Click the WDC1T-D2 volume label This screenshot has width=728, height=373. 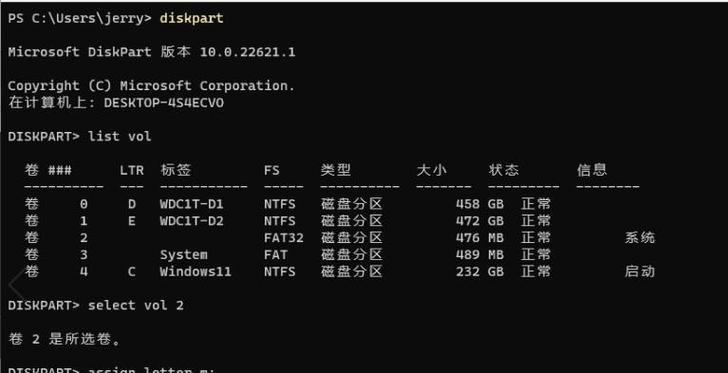click(x=192, y=221)
